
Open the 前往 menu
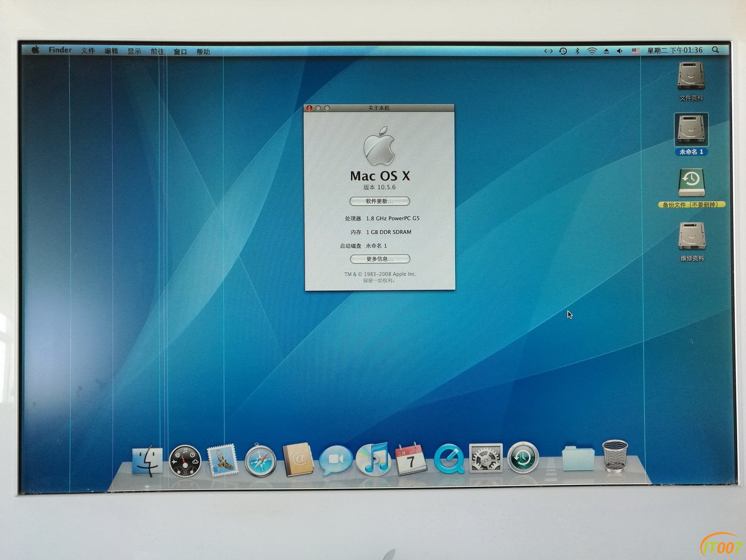coord(157,51)
